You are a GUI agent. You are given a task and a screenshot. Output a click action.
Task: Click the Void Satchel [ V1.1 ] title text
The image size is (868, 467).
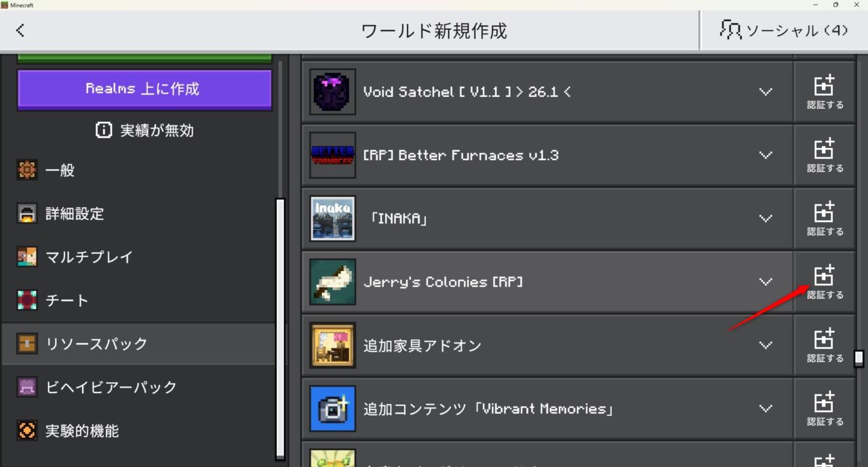click(x=467, y=92)
